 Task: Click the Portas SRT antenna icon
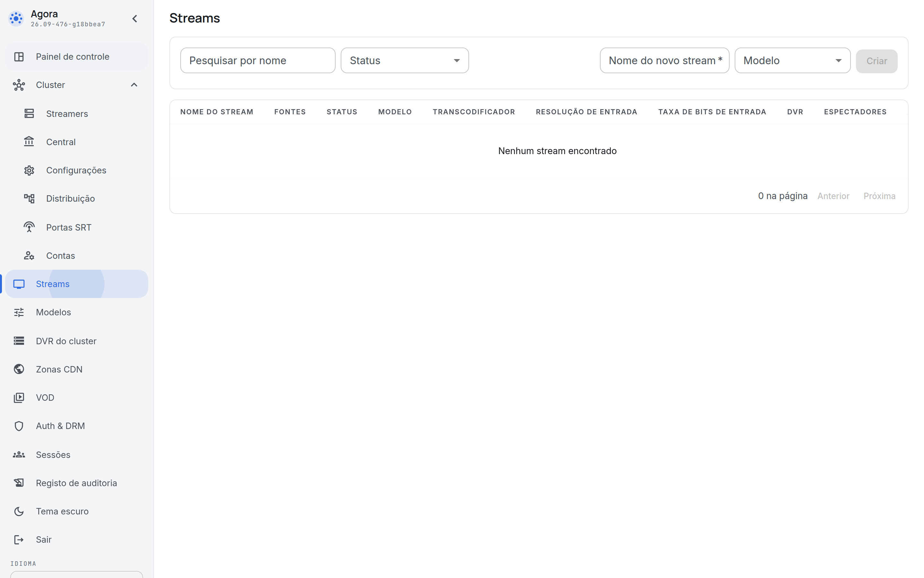[30, 227]
